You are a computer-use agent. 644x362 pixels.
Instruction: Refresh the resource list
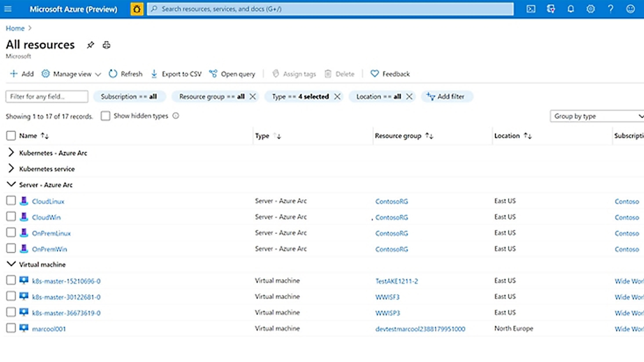(125, 74)
